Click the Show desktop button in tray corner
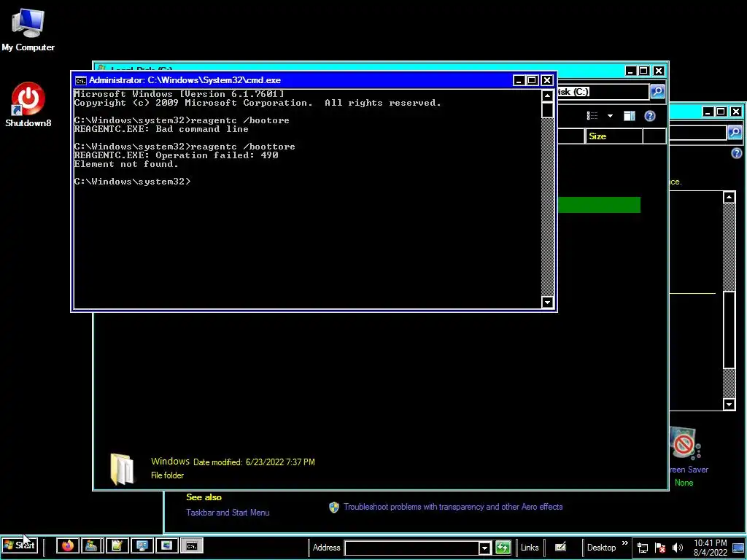The height and width of the screenshot is (560, 747). point(738,548)
